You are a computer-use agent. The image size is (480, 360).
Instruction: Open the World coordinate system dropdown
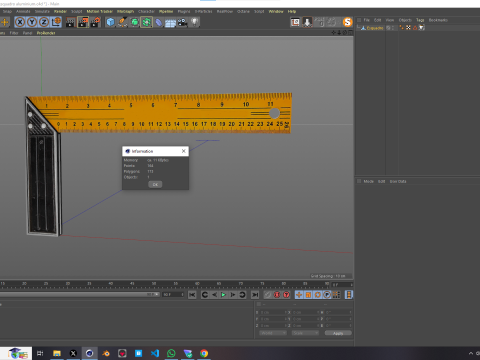[x=273, y=333]
